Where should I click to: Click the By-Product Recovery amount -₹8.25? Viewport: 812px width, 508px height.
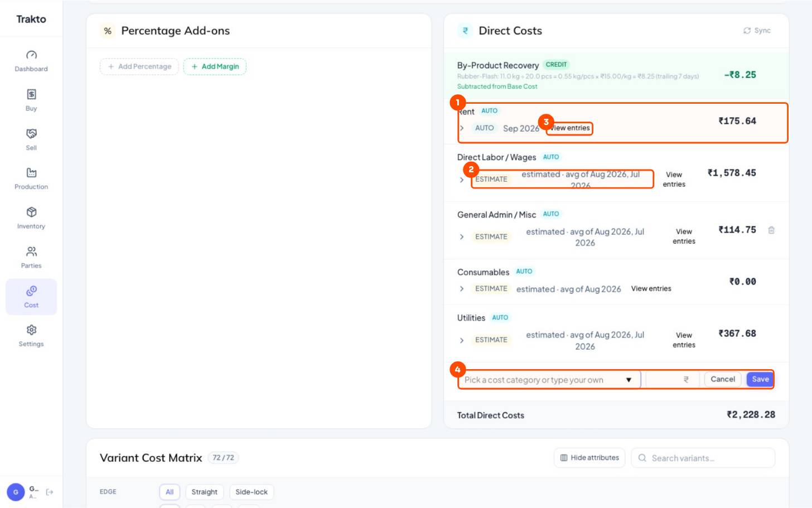739,75
